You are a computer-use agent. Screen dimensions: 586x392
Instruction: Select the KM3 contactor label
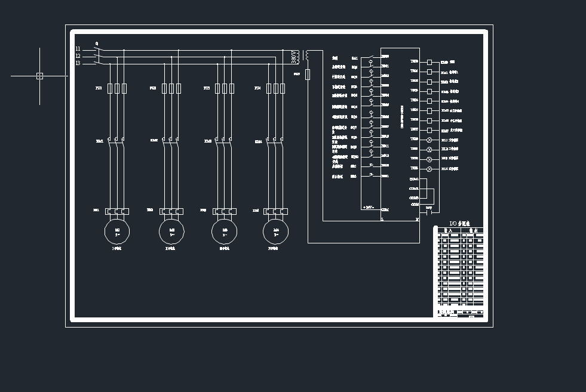(208, 141)
